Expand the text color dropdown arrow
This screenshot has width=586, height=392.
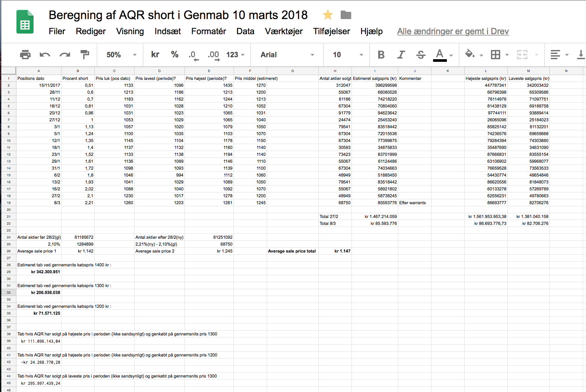pyautogui.click(x=451, y=55)
